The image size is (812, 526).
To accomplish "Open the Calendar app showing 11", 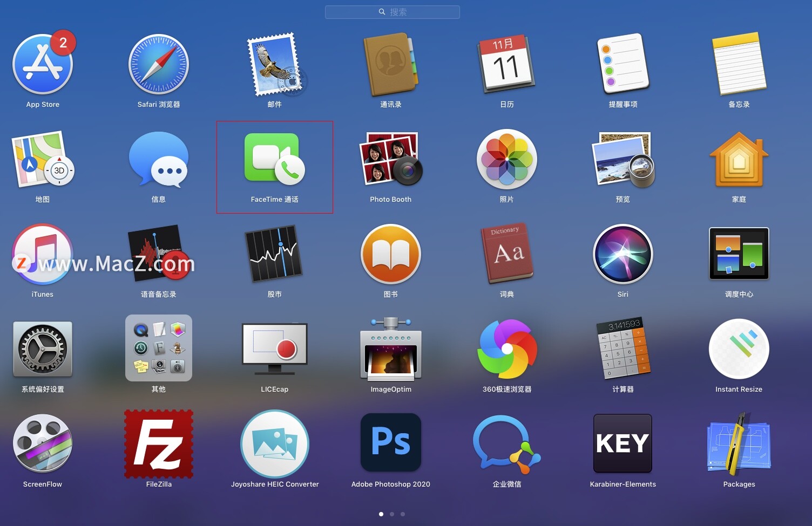I will tap(506, 64).
